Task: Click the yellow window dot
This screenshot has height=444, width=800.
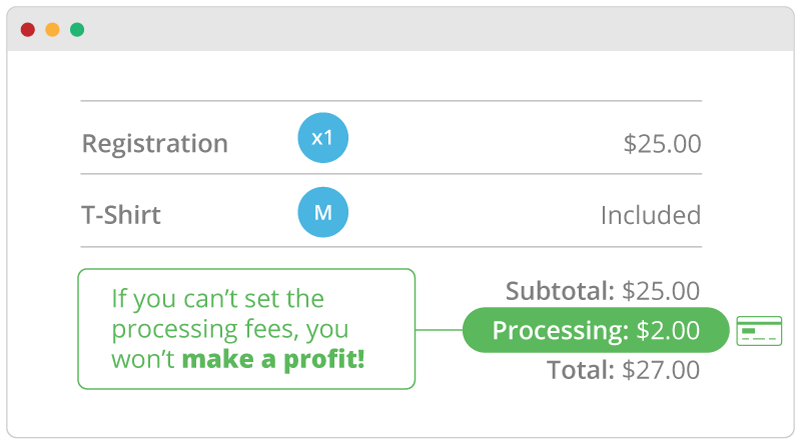Action: (53, 30)
